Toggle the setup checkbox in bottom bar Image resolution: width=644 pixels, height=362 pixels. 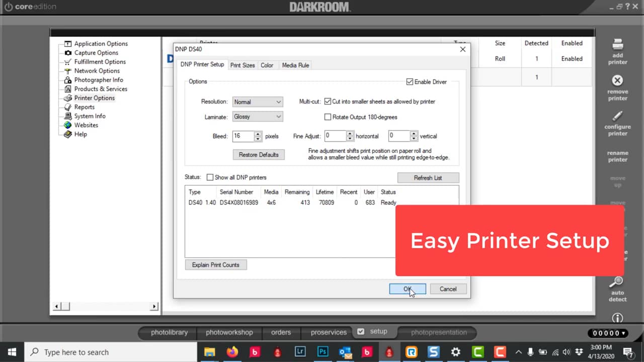[x=360, y=331]
